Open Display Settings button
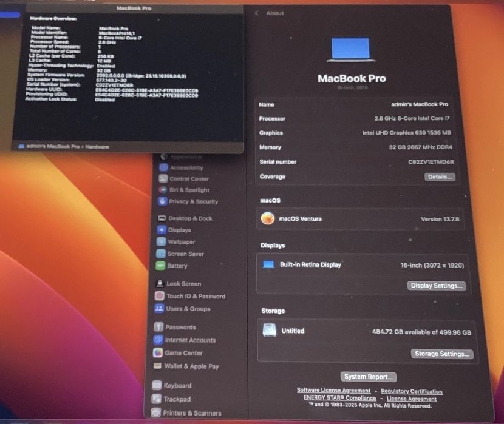504x424 pixels. click(x=436, y=286)
